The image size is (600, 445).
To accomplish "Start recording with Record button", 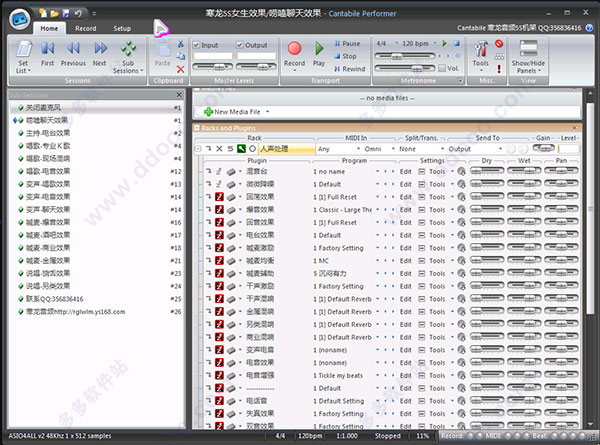I will (x=294, y=56).
